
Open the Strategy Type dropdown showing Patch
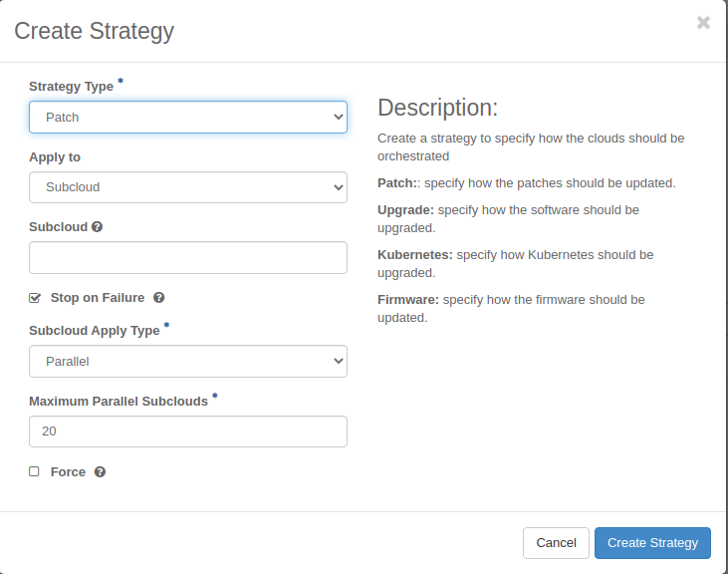point(187,117)
